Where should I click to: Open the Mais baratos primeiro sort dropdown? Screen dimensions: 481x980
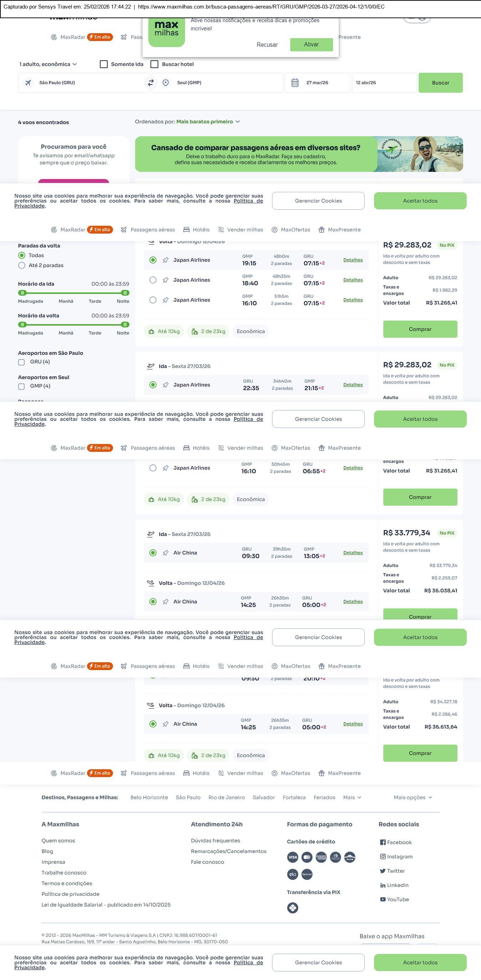208,122
